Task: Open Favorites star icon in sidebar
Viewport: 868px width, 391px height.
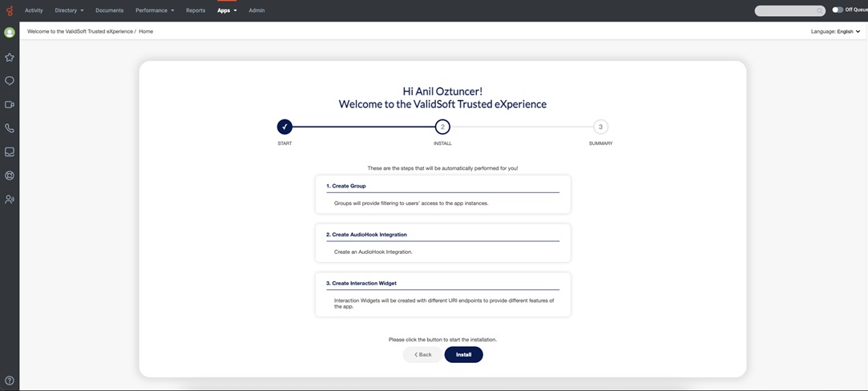Action: [x=10, y=58]
